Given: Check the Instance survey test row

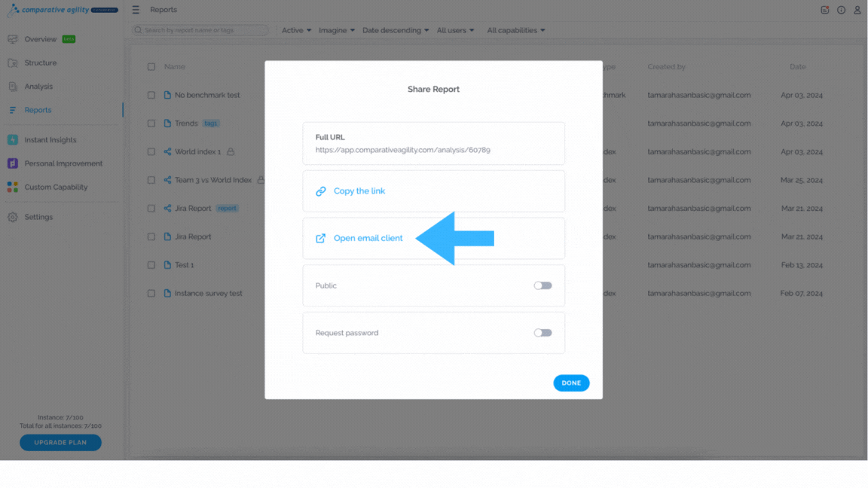Looking at the screenshot, I should (x=151, y=293).
